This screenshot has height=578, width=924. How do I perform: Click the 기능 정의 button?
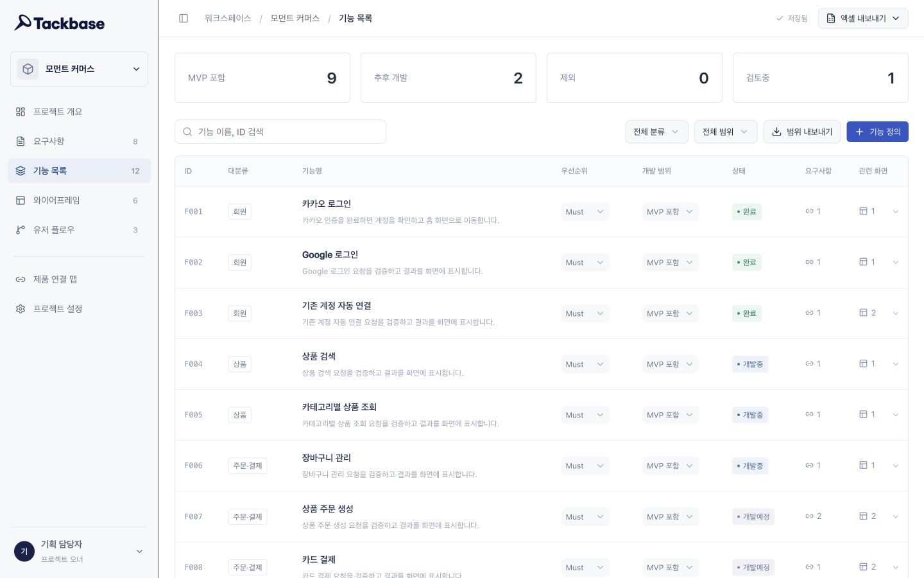(x=878, y=132)
